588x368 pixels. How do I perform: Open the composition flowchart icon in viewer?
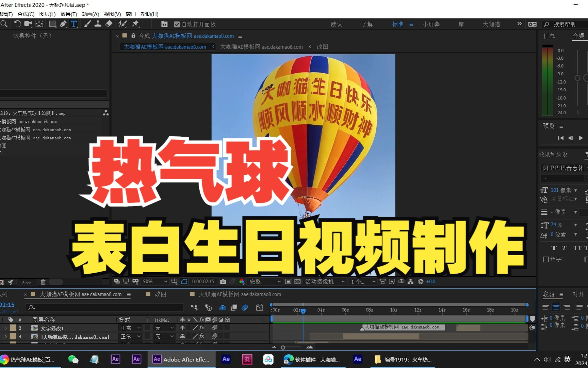click(410, 281)
